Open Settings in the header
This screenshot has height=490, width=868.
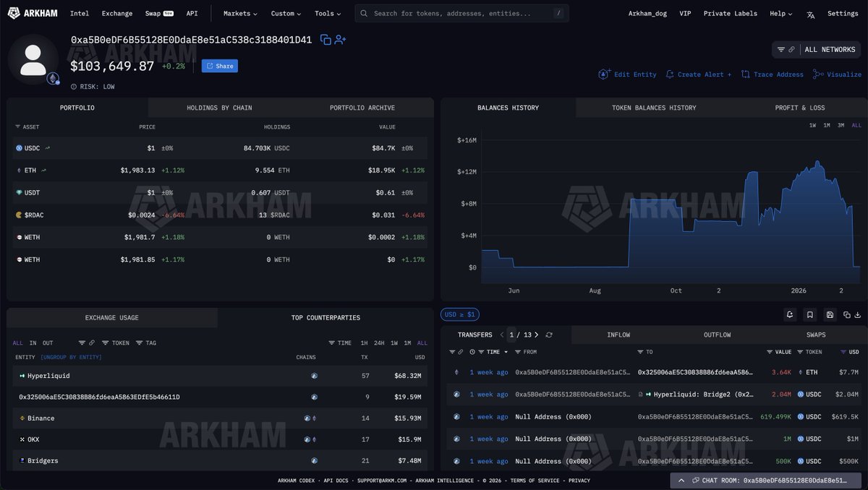point(843,14)
